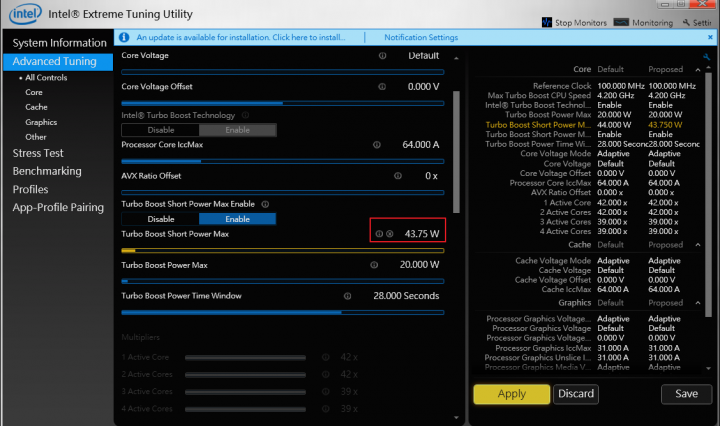Viewport: 720px width, 426px height.
Task: Click info icon beside Turbo Boost Short Power Max Enable
Action: [x=265, y=204]
